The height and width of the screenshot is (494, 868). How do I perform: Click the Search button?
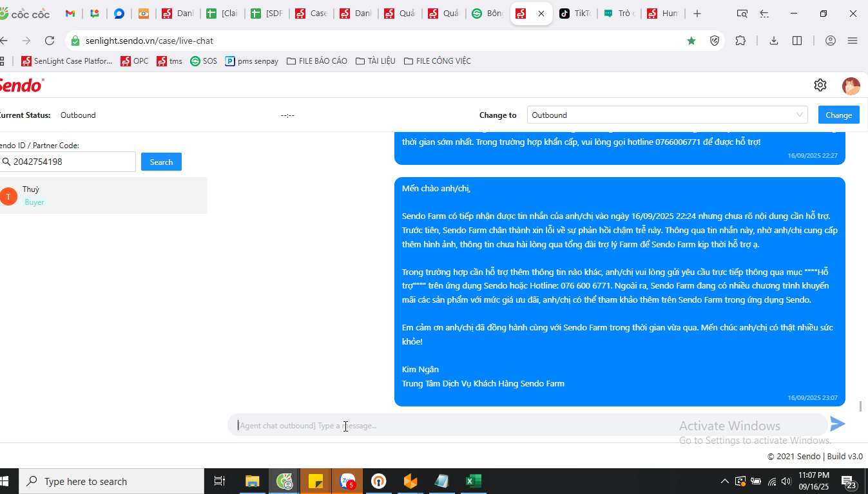(161, 162)
